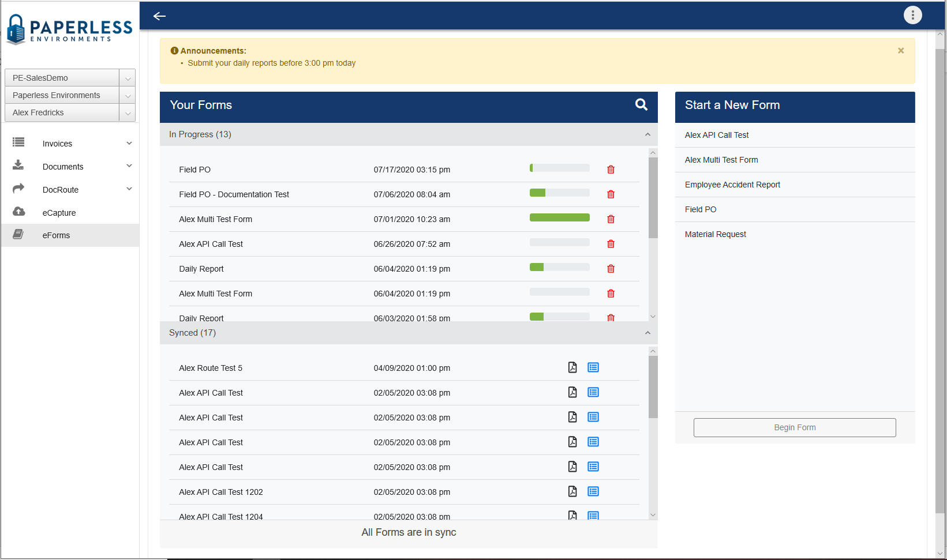Click the Begin Form button
Image resolution: width=947 pixels, height=560 pixels.
point(795,427)
